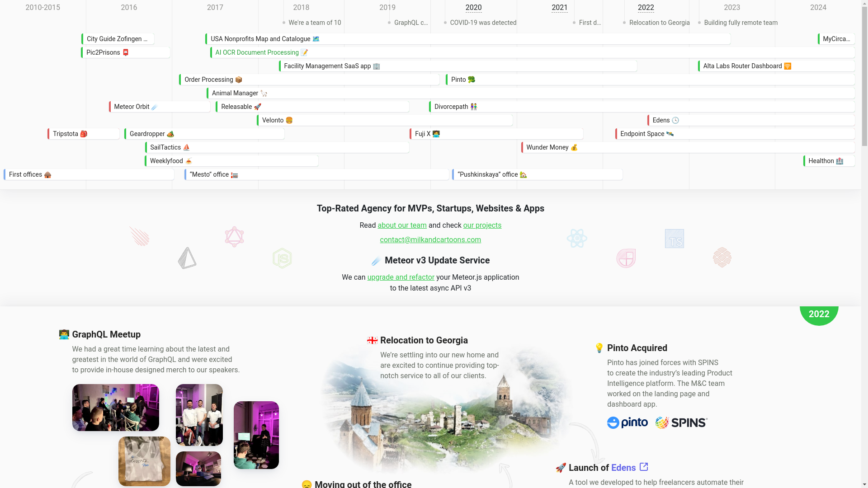Click the React logo icon
This screenshot has width=868, height=488.
[x=577, y=238]
